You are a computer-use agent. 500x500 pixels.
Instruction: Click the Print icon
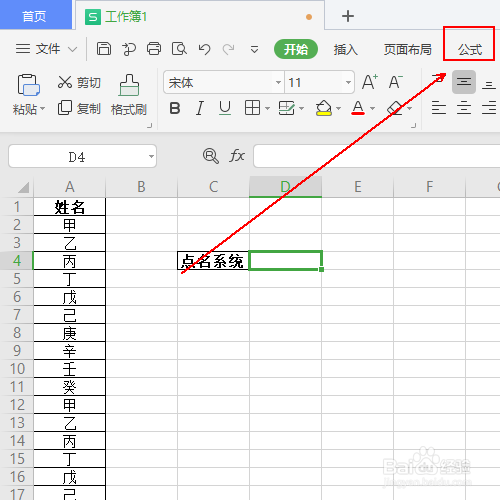pyautogui.click(x=154, y=49)
